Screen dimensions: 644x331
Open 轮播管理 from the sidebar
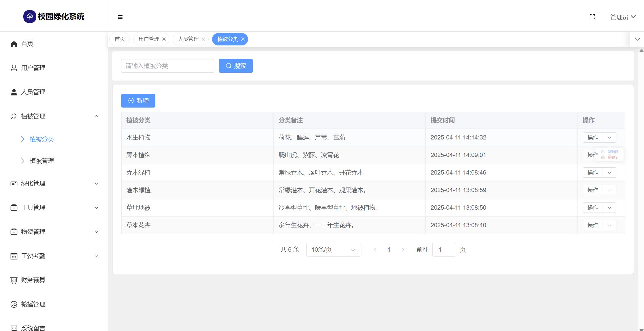(x=33, y=304)
